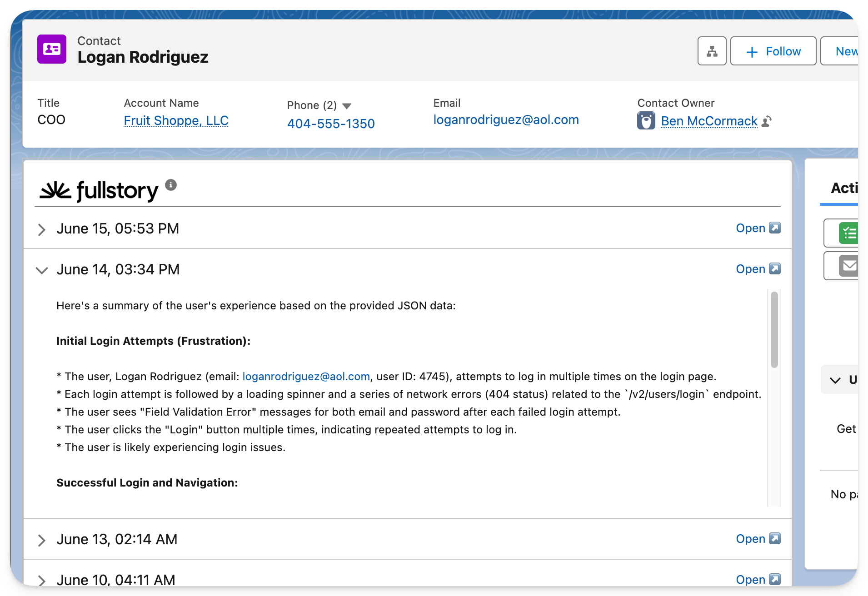Click the gray Email activity icon
Viewport: 868px width, 596px height.
(x=848, y=266)
